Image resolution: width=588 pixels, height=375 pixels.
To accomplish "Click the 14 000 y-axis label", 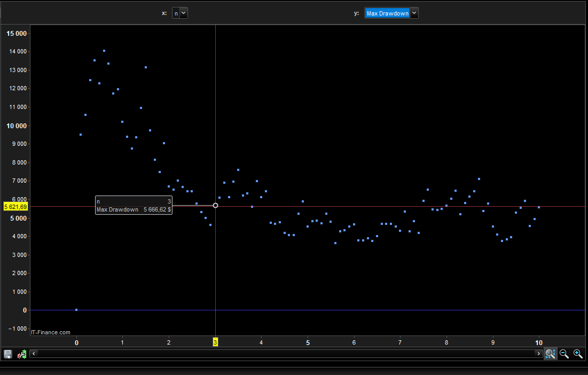I will (x=18, y=51).
